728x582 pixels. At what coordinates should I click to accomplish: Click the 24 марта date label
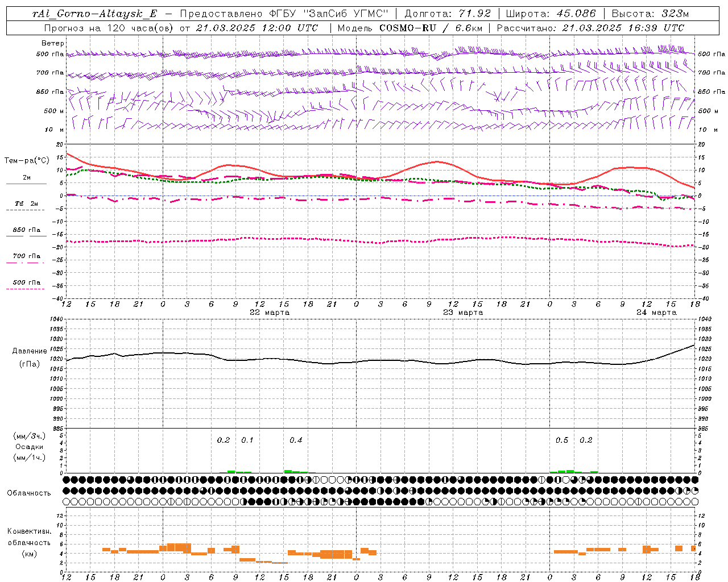pos(656,313)
